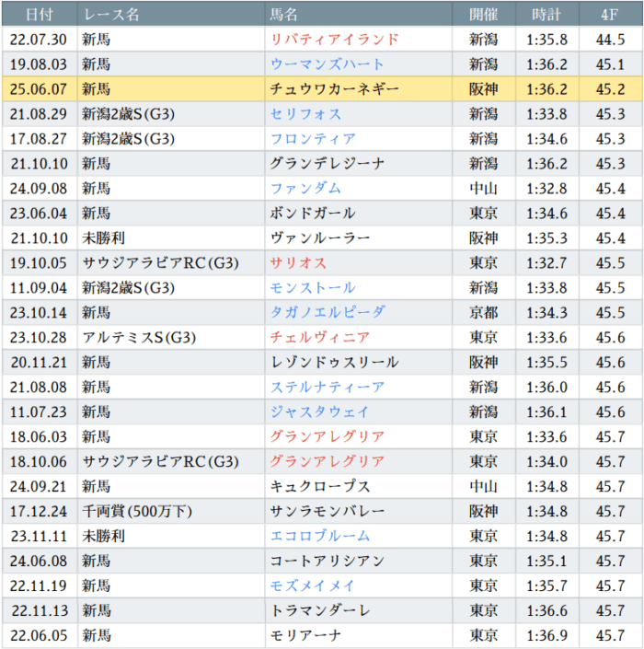The width and height of the screenshot is (644, 649).
Task: Click the 千両賞(500万下) race name cell
Action: tap(171, 511)
